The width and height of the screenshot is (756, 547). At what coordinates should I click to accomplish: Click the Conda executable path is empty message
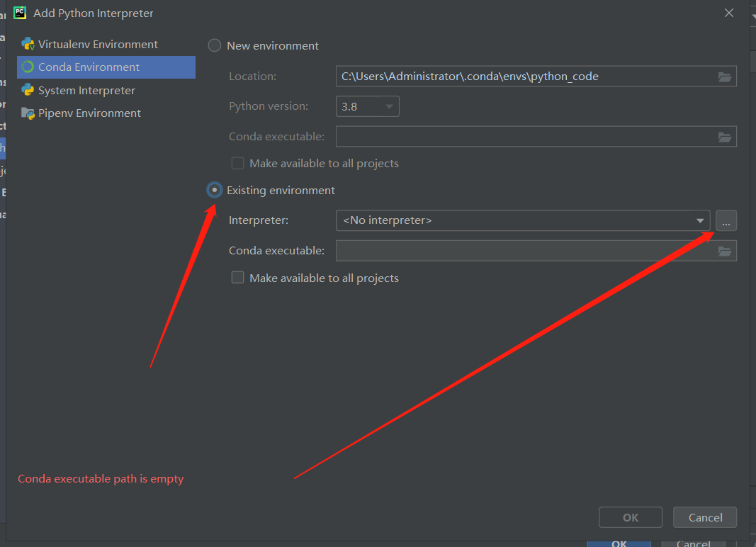pos(101,479)
